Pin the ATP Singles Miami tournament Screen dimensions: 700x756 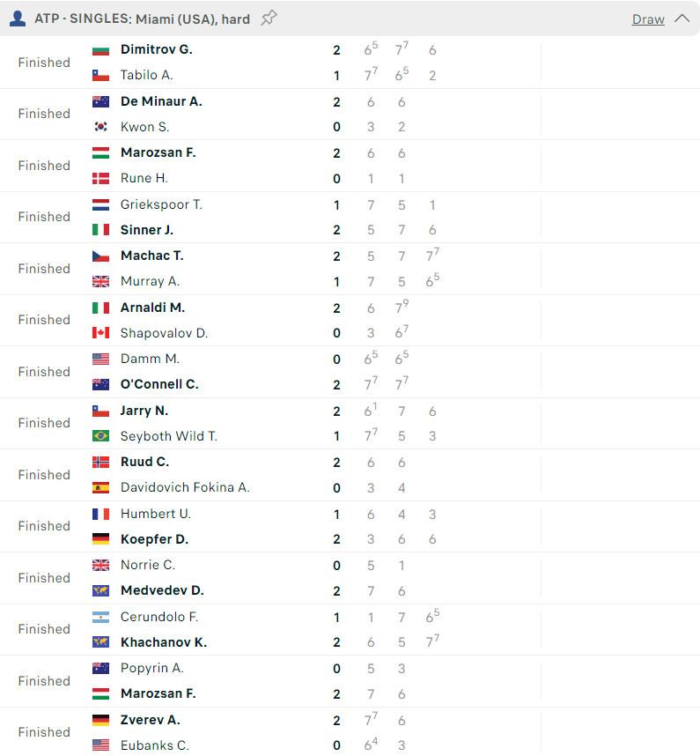269,19
